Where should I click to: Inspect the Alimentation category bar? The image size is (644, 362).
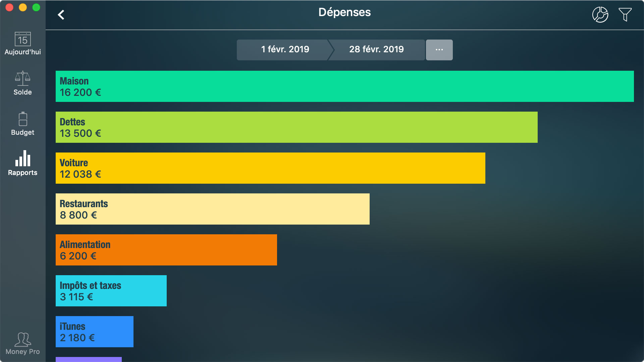click(x=166, y=250)
